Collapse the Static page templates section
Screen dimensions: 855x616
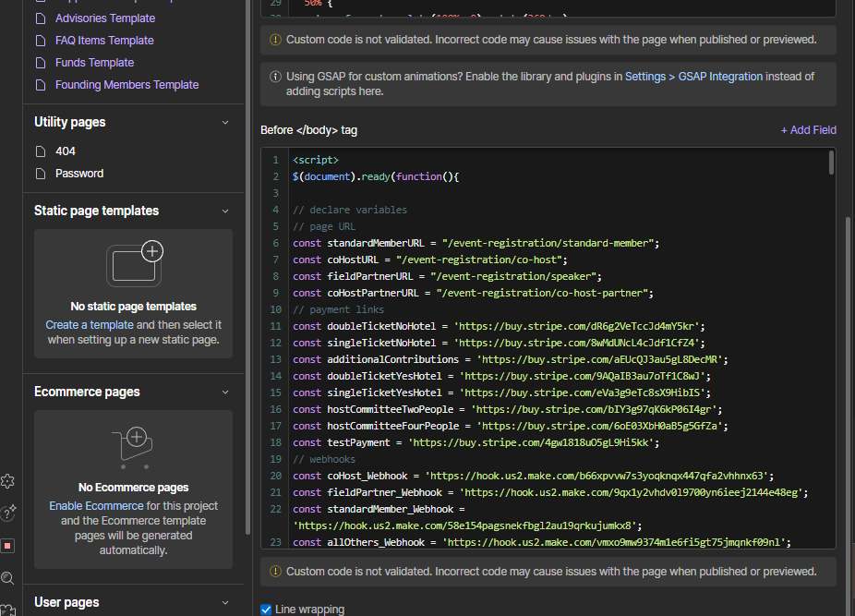pyautogui.click(x=225, y=211)
